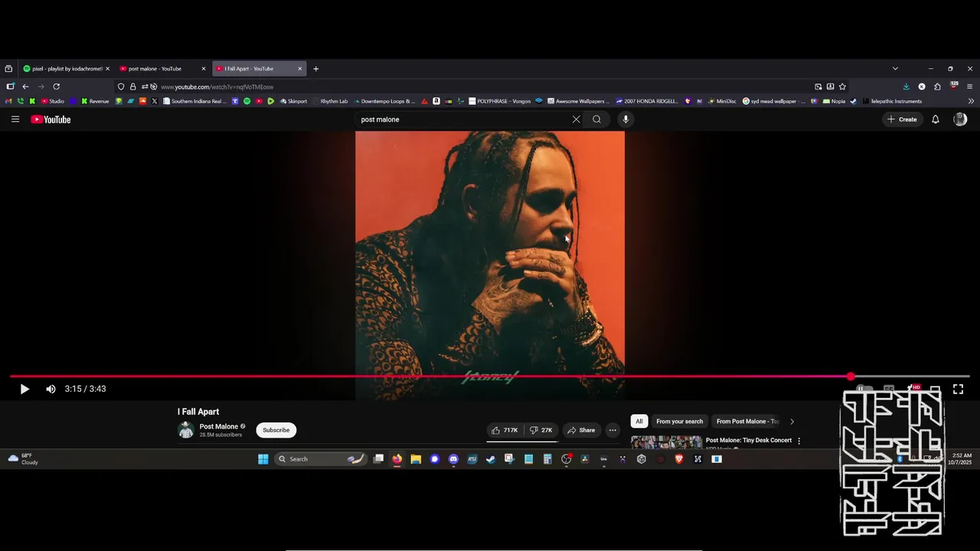This screenshot has height=551, width=980.
Task: Go back to previous page
Action: coord(25,86)
